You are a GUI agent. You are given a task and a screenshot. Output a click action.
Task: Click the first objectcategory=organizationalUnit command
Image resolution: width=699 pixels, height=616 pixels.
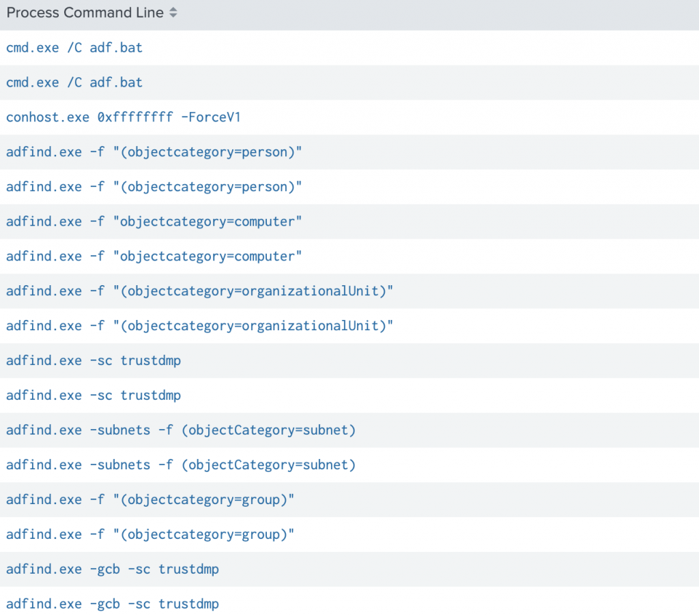pyautogui.click(x=199, y=291)
